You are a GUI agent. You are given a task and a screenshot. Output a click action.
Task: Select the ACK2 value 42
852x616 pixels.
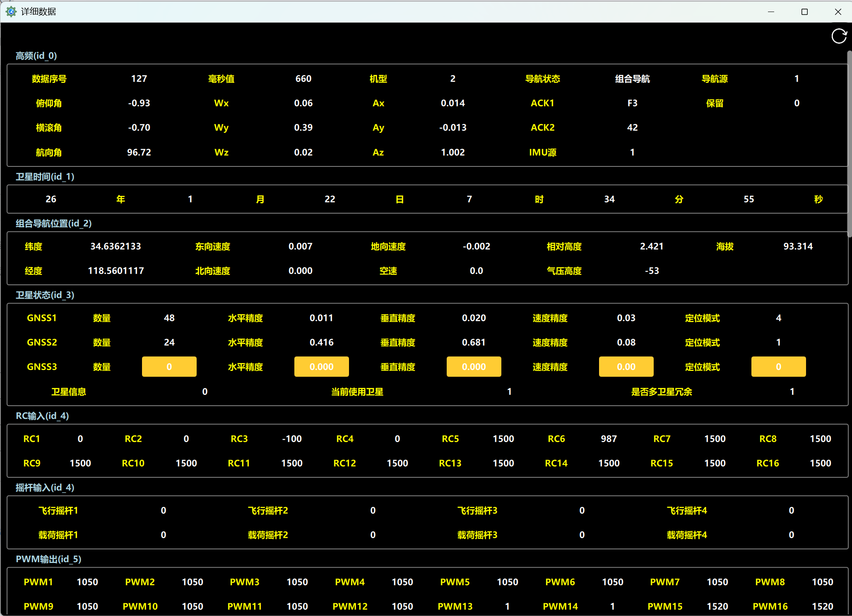tap(632, 128)
